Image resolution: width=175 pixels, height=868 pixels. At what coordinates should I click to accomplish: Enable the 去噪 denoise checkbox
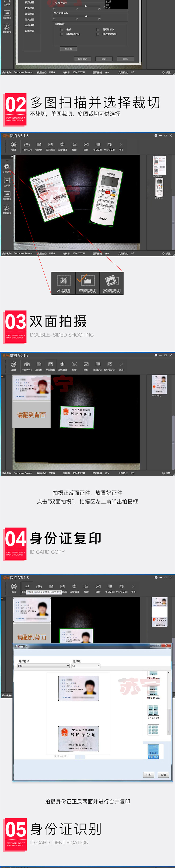click(x=62, y=30)
